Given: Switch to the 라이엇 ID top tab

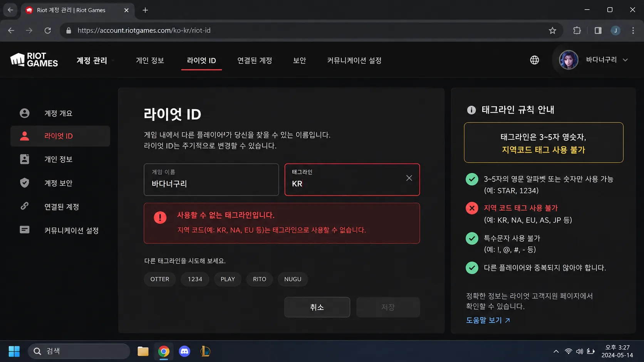Looking at the screenshot, I should 201,60.
